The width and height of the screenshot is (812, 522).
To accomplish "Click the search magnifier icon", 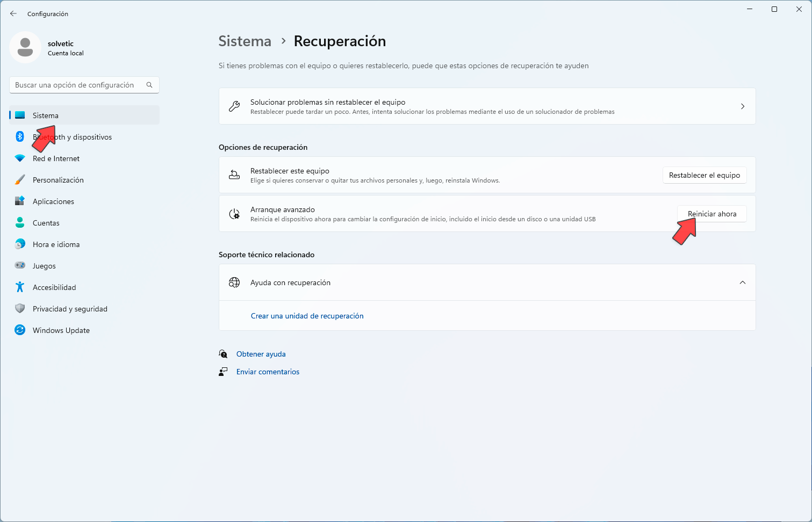I will pos(149,85).
